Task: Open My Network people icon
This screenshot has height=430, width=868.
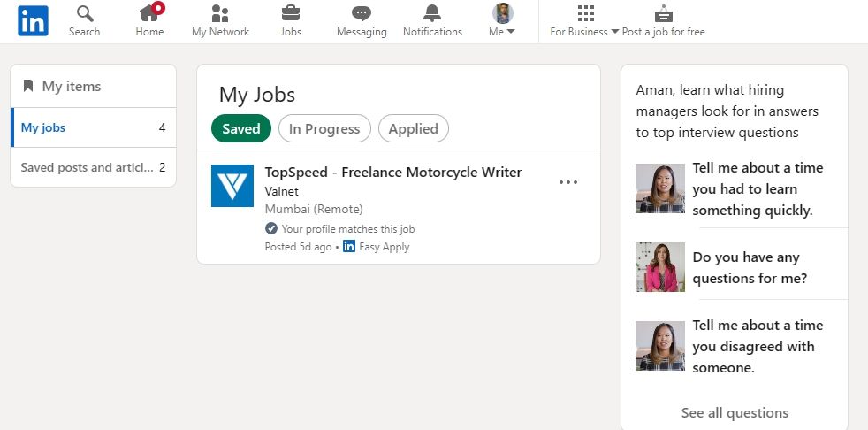Action: [220, 14]
